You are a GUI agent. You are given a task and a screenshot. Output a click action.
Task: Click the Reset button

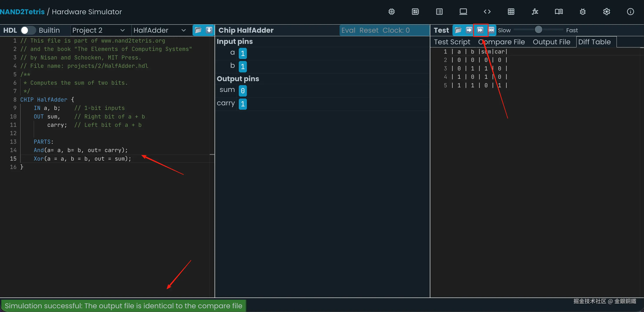pyautogui.click(x=369, y=30)
